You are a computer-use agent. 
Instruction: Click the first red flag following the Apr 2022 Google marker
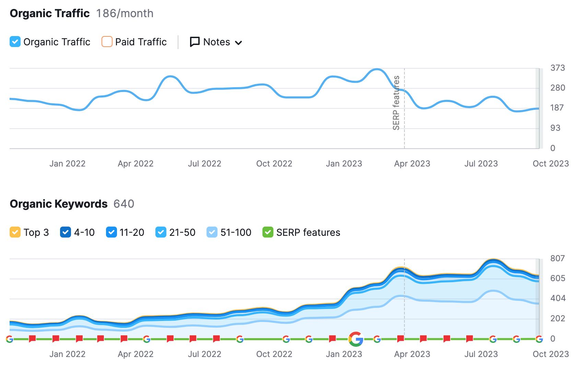coord(170,339)
